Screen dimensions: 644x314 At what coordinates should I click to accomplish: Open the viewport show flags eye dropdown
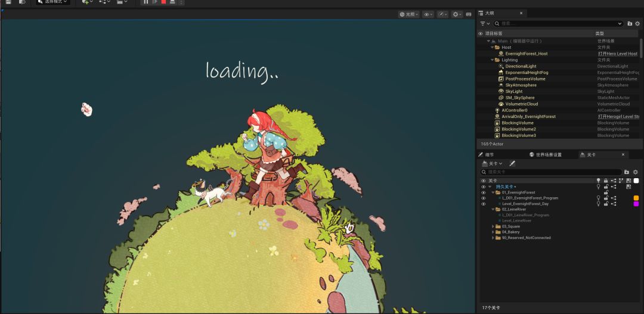point(428,14)
